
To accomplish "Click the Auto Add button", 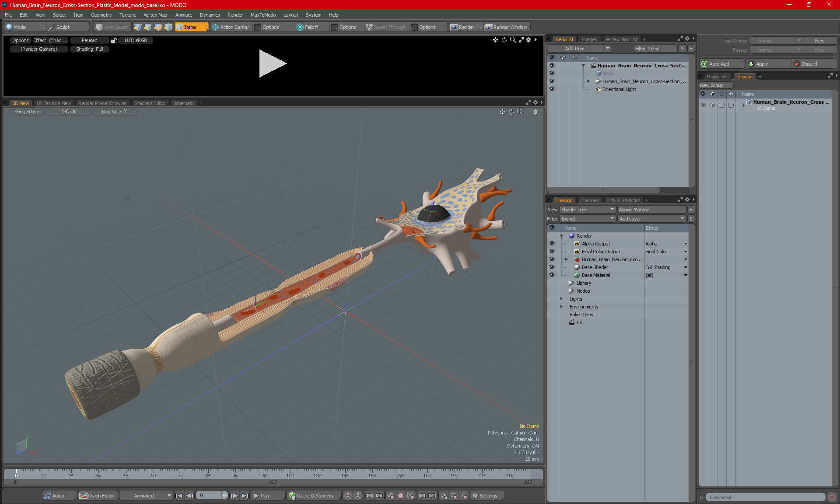I will [721, 64].
